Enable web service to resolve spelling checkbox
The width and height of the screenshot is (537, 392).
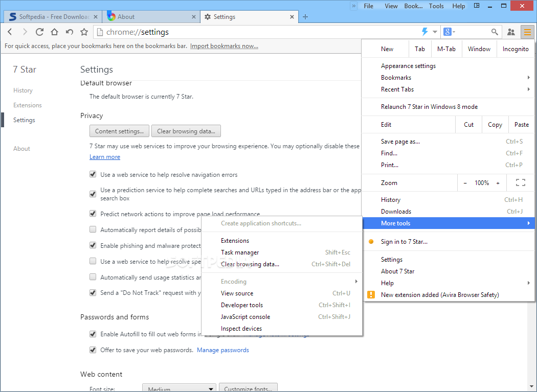(93, 261)
